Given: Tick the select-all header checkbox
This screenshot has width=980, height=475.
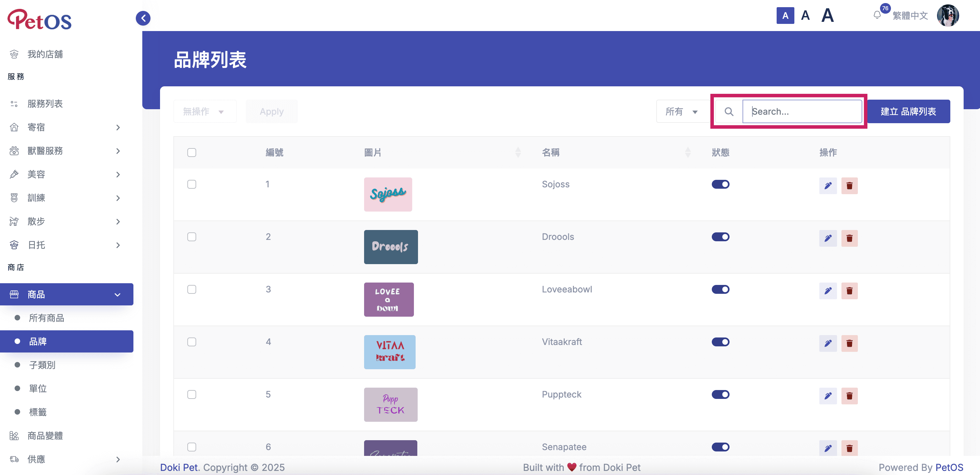Looking at the screenshot, I should 192,153.
